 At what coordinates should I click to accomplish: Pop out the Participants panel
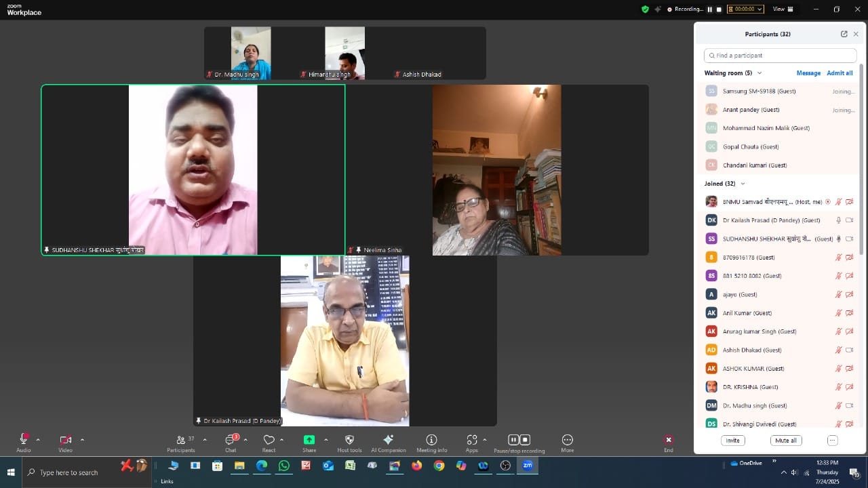coord(844,34)
